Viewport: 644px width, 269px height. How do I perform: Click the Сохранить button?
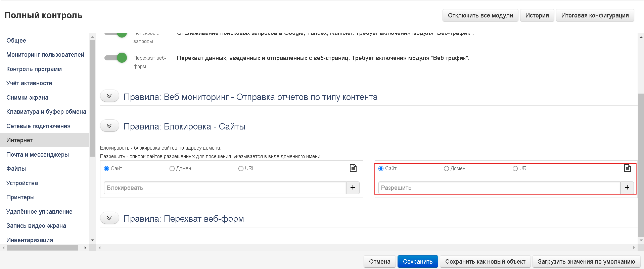coord(418,262)
